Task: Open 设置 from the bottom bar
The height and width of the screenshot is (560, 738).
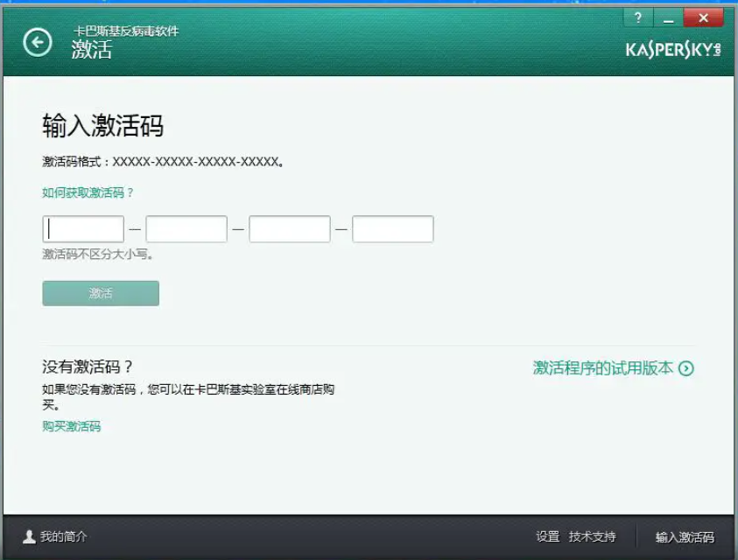Action: [547, 536]
